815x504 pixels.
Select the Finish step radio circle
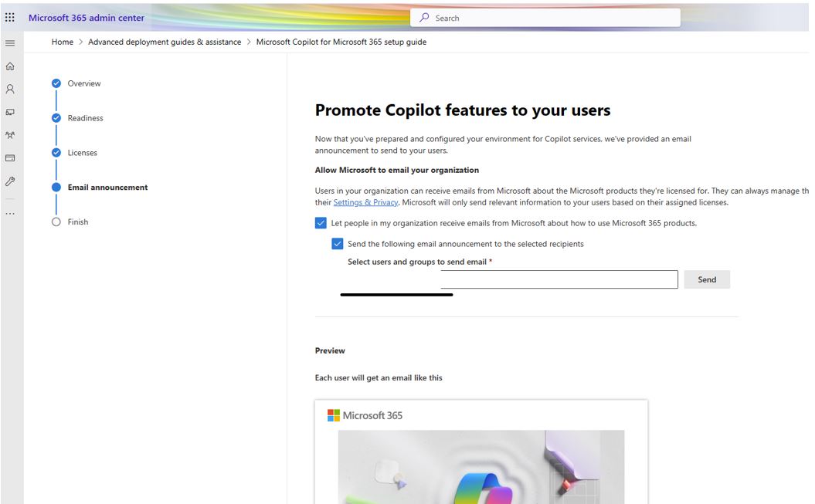(x=56, y=222)
